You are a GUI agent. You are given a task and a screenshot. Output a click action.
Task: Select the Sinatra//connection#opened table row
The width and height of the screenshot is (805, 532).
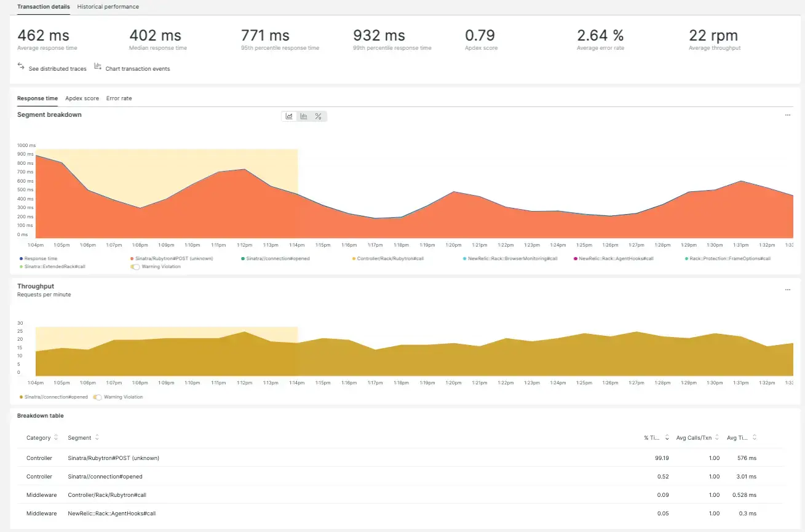(105, 477)
